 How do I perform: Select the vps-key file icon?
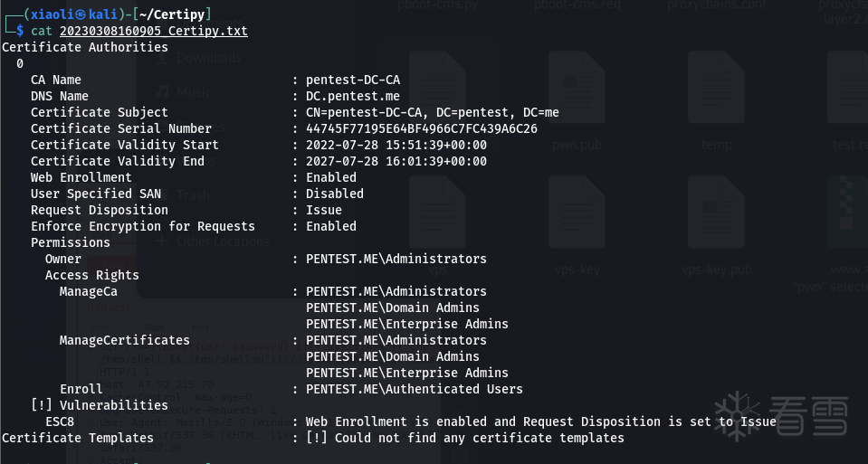[577, 213]
